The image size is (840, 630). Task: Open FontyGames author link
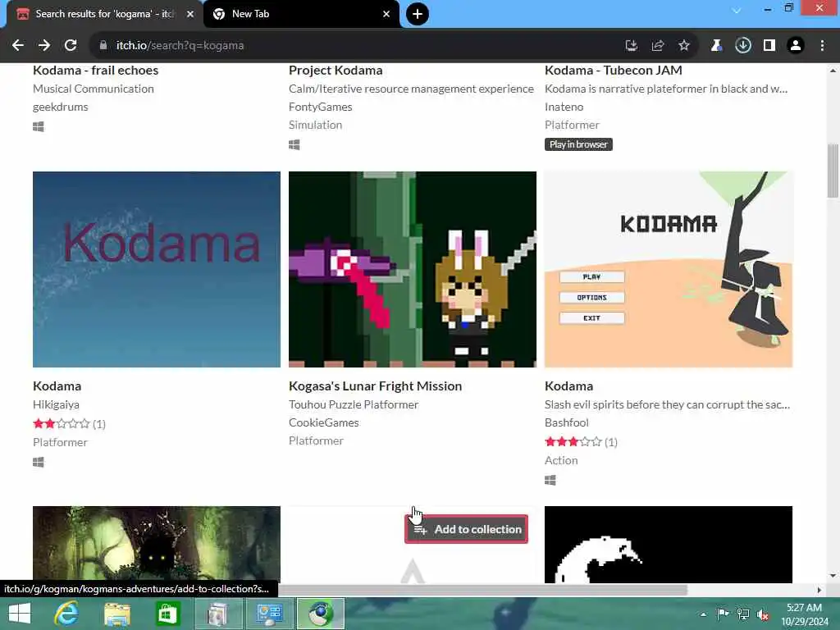[321, 107]
